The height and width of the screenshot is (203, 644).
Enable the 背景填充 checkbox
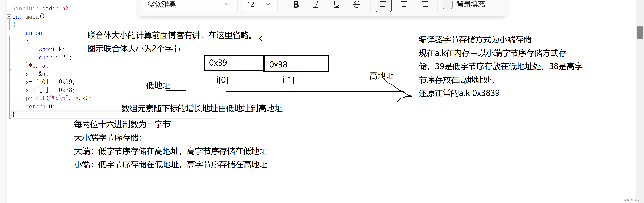[447, 4]
